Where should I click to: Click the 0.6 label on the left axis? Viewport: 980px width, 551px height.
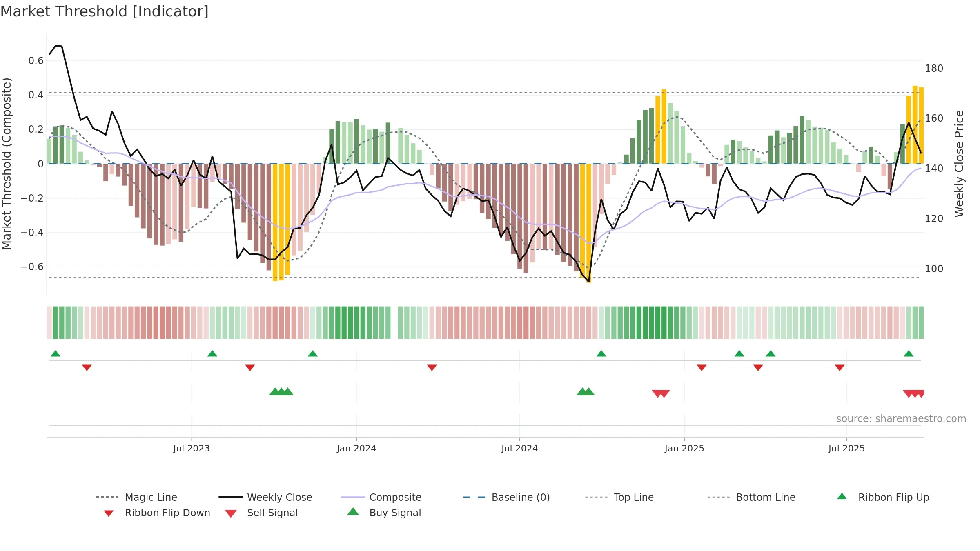36,61
